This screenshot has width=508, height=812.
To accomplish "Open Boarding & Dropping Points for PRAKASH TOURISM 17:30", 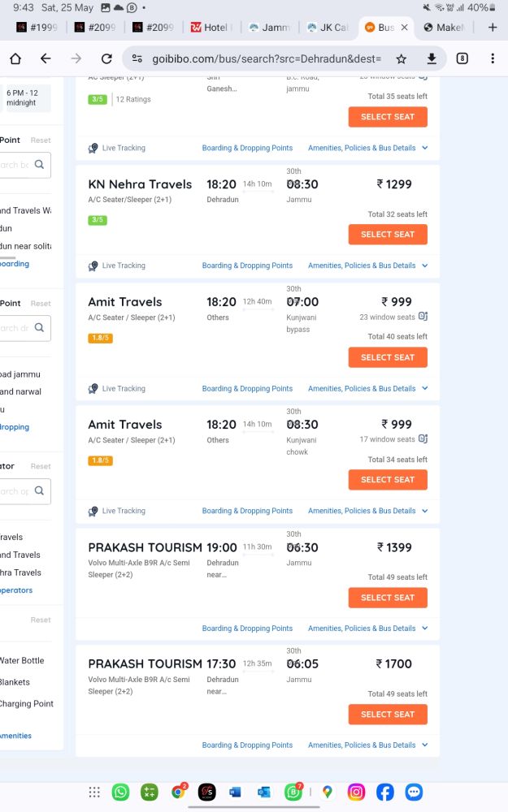I will (247, 745).
